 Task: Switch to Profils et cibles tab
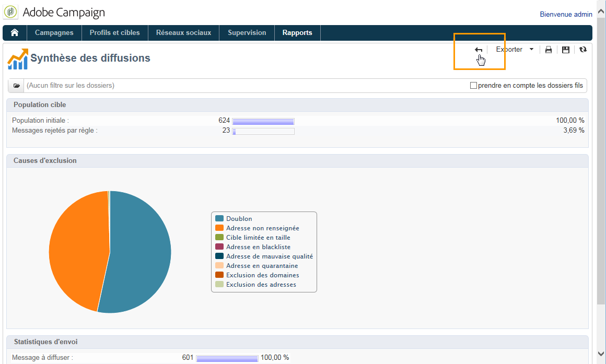[x=115, y=33]
